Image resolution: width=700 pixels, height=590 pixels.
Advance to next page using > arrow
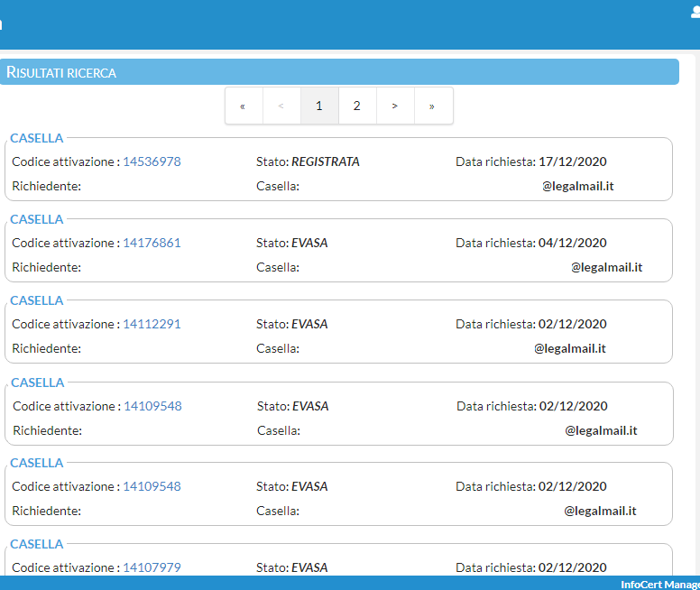click(x=394, y=106)
